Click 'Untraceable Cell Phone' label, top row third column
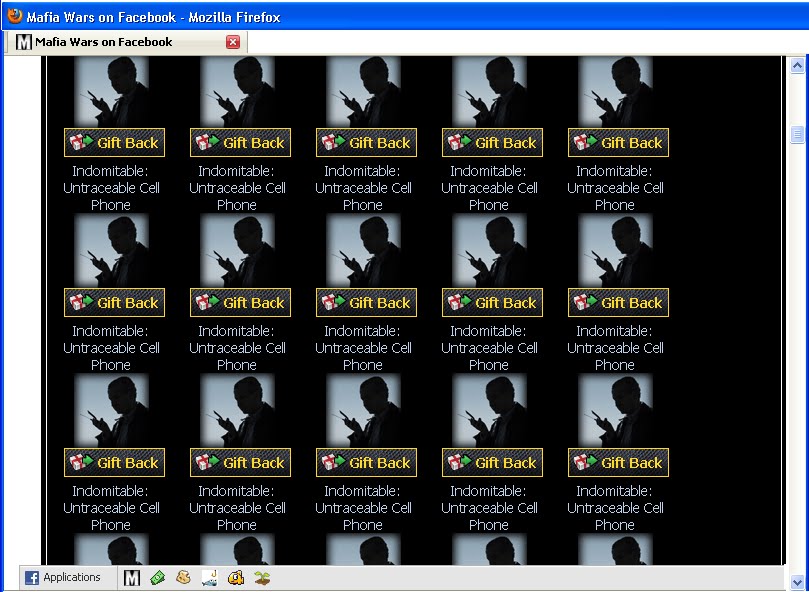The width and height of the screenshot is (809, 592). point(363,196)
